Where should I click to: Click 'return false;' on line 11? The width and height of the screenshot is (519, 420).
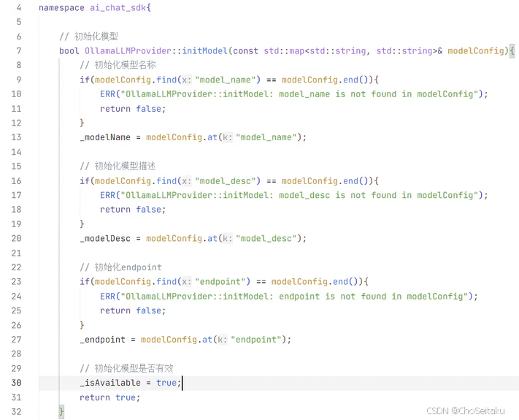click(x=133, y=109)
